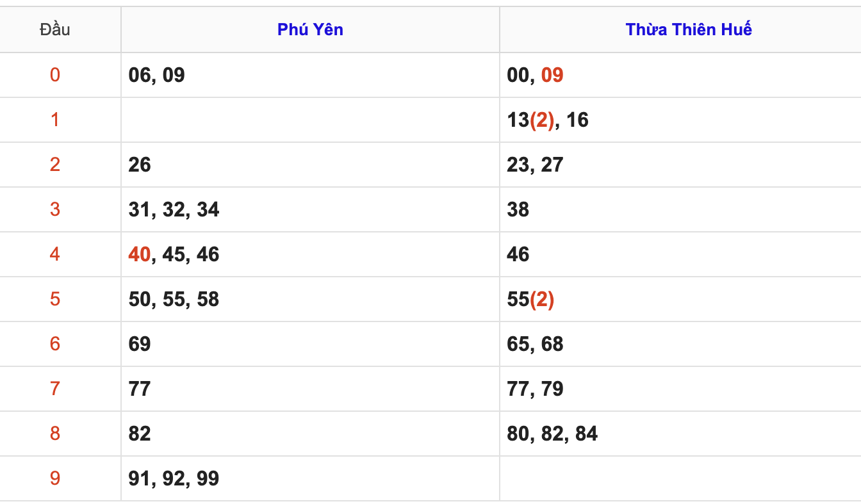Select head digit 5 in Đầu column
The height and width of the screenshot is (504, 861).
click(x=55, y=299)
